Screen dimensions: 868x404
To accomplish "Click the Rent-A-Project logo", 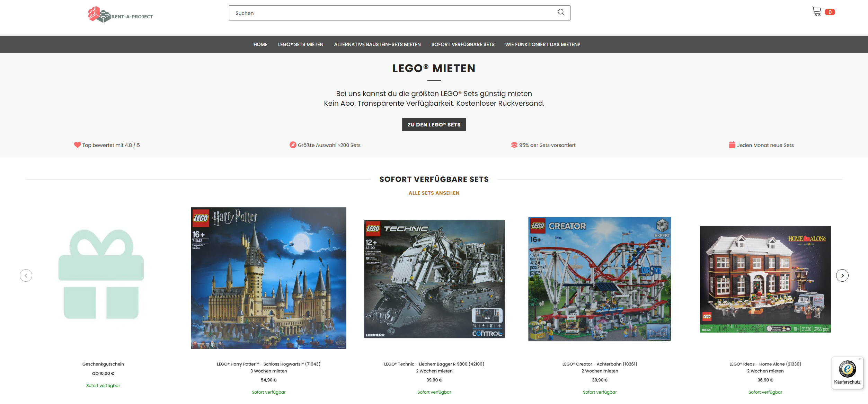I will (120, 15).
